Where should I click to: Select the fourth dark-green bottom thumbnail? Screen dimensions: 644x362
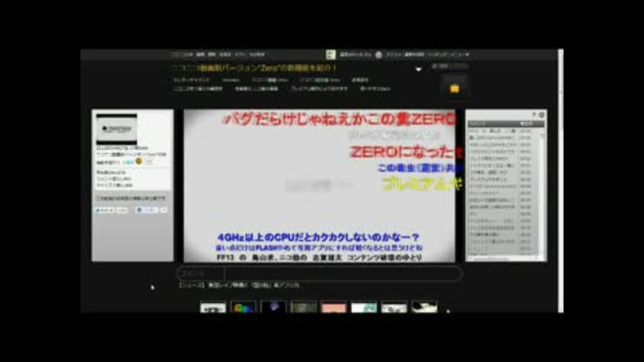click(303, 307)
